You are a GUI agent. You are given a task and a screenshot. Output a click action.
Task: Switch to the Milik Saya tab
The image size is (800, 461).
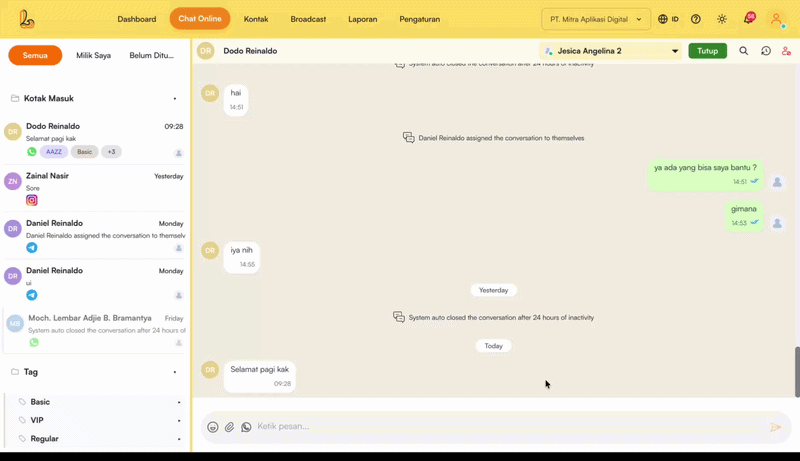point(93,56)
